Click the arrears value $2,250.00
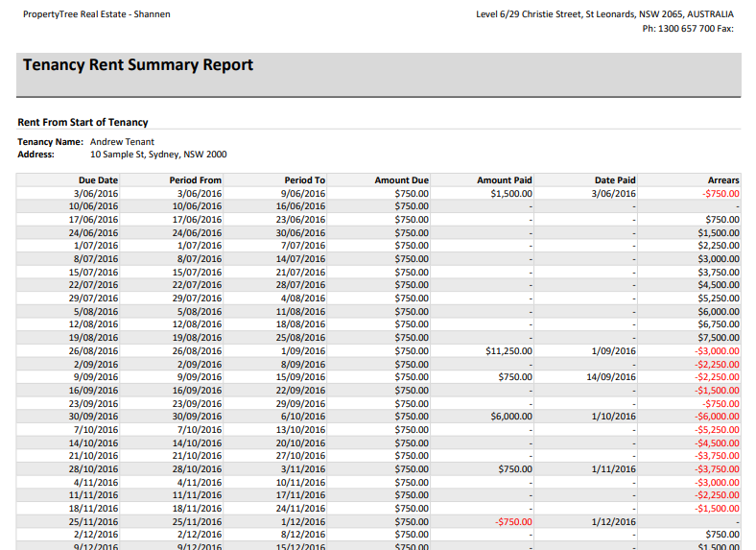This screenshot has height=550, width=756. [x=719, y=246]
